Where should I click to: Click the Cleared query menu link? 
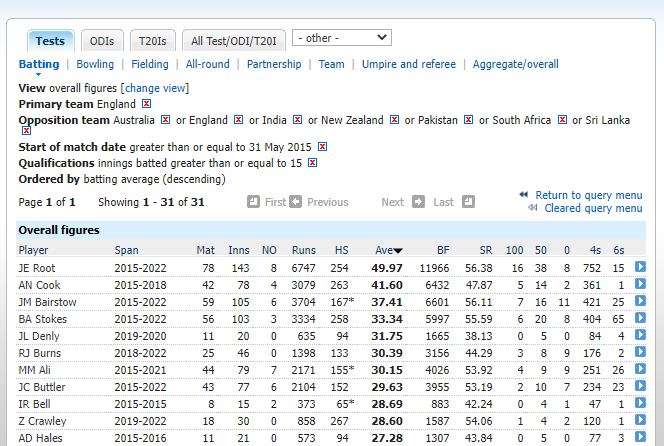[x=593, y=208]
